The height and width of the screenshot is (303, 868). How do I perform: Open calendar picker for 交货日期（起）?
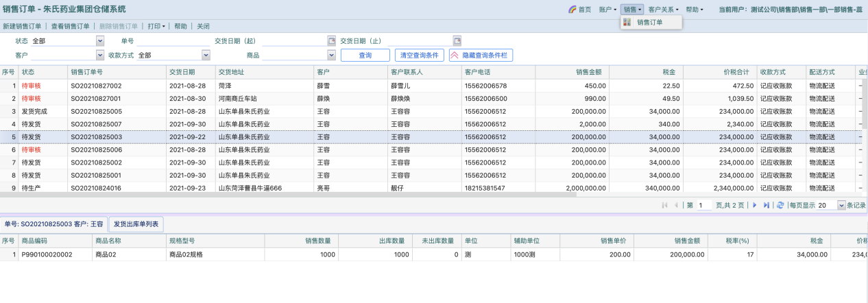coord(332,40)
